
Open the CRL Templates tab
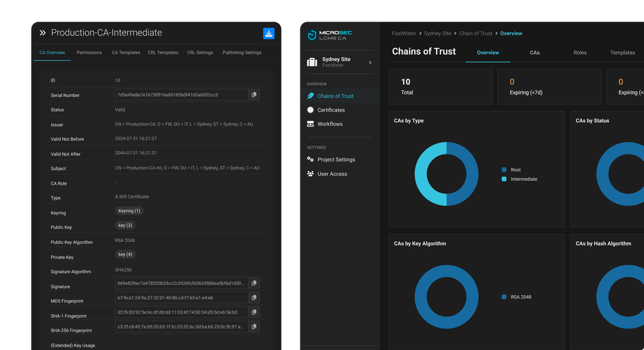click(x=163, y=52)
